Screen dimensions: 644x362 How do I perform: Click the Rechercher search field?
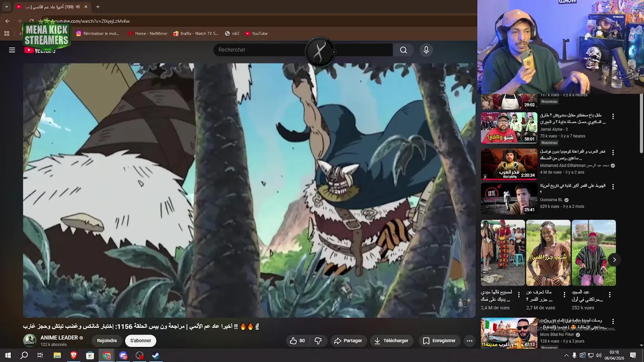click(x=304, y=50)
